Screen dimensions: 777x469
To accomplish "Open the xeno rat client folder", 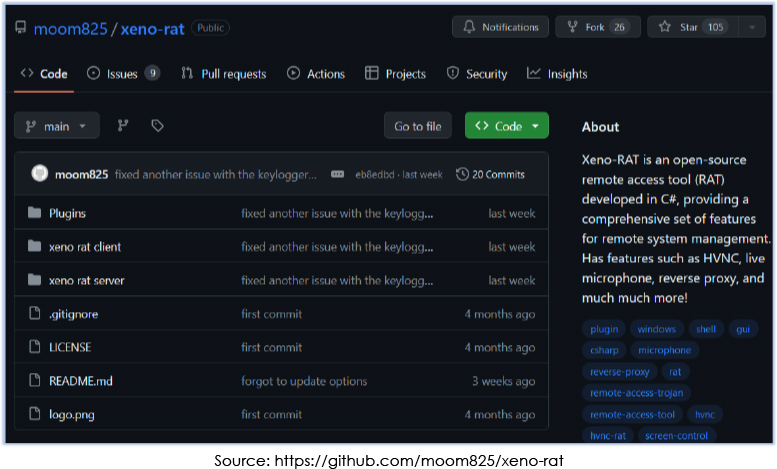I will [85, 247].
